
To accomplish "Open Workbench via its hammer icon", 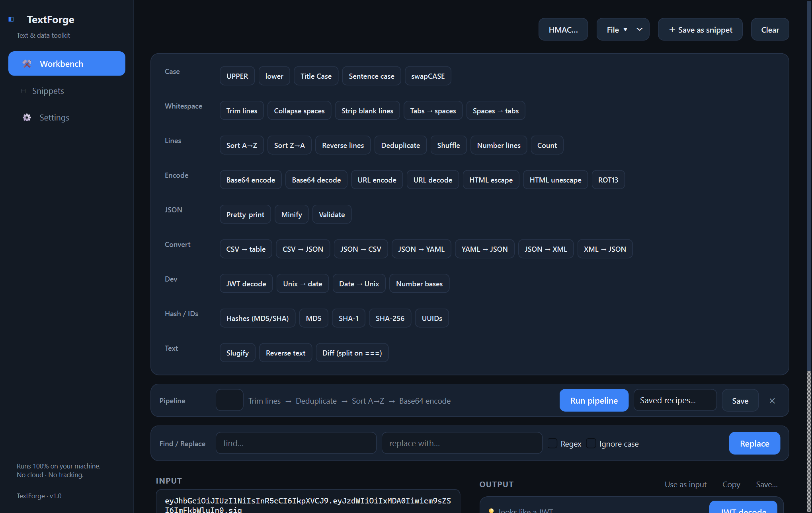I will (x=27, y=64).
